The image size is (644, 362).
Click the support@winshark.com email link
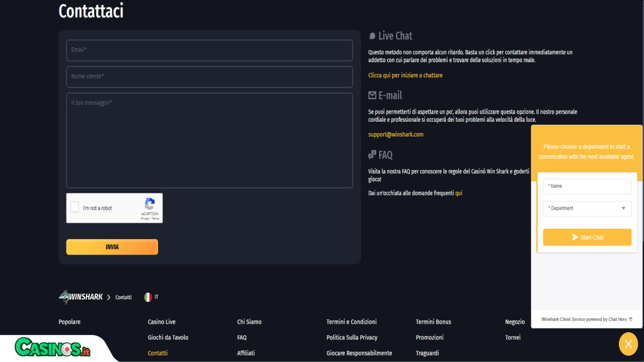(395, 134)
